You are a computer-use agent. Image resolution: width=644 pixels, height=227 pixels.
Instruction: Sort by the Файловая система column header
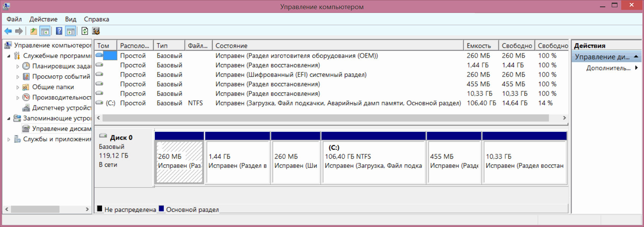pos(199,45)
